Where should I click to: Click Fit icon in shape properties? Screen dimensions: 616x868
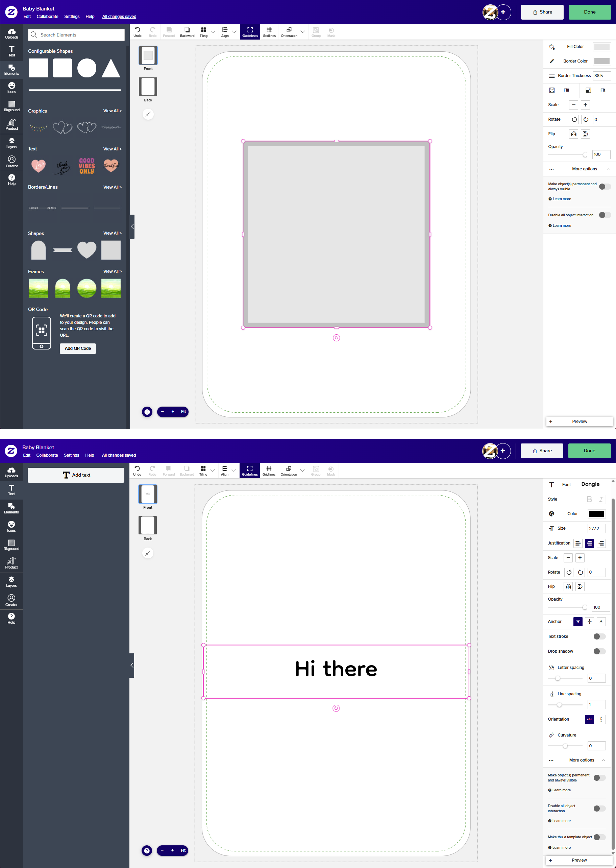coord(588,90)
